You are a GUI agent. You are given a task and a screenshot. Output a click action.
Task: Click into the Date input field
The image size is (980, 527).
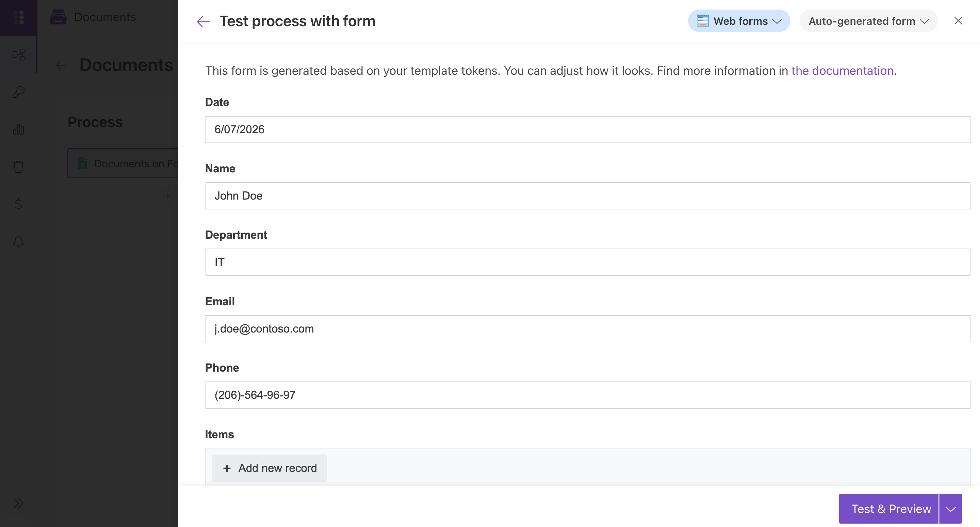[x=588, y=130]
